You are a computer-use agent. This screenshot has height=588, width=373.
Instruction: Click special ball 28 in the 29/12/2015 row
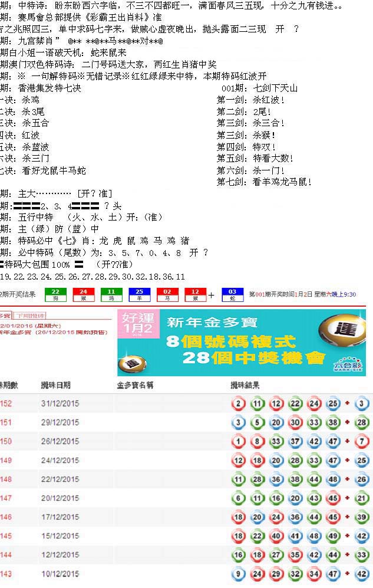click(x=361, y=422)
